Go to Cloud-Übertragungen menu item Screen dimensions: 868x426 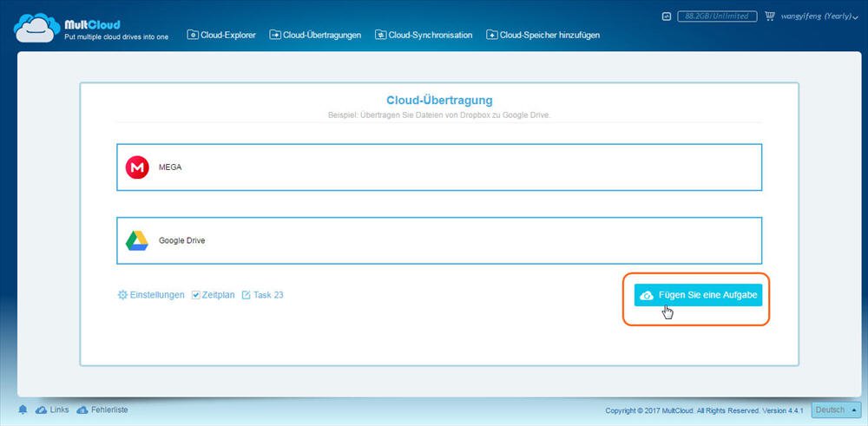pyautogui.click(x=317, y=35)
